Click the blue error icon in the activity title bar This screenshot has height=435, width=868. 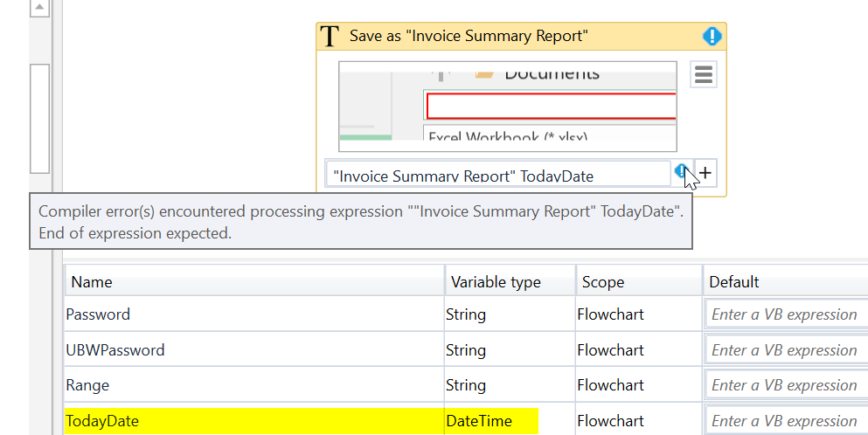712,36
